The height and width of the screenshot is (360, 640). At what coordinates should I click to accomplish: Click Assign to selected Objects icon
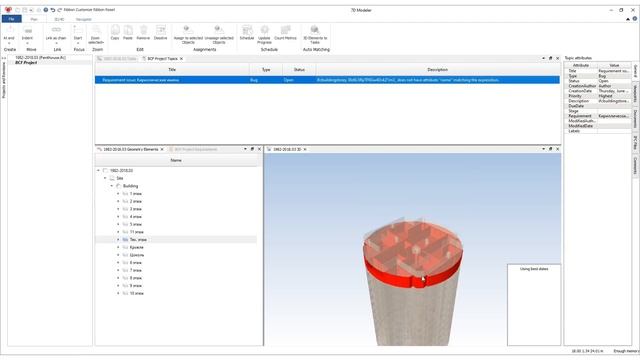(188, 29)
